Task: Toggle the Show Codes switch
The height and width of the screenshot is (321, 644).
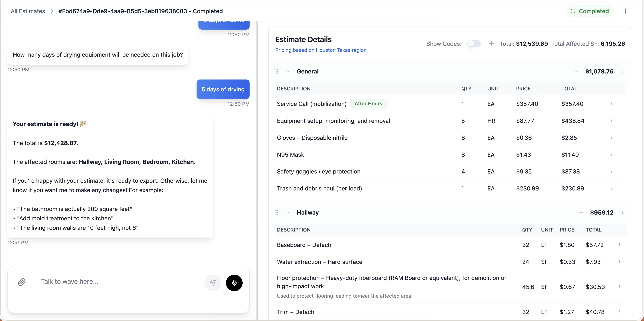Action: [x=473, y=44]
